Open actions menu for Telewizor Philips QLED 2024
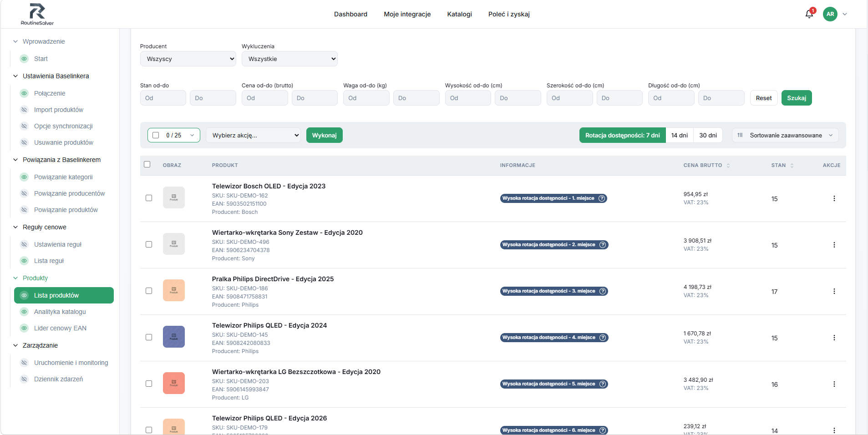The width and height of the screenshot is (868, 435). click(834, 338)
